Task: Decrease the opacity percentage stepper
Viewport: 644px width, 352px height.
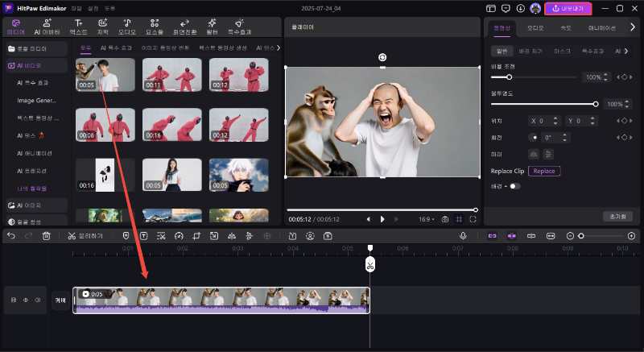Action: click(x=627, y=106)
